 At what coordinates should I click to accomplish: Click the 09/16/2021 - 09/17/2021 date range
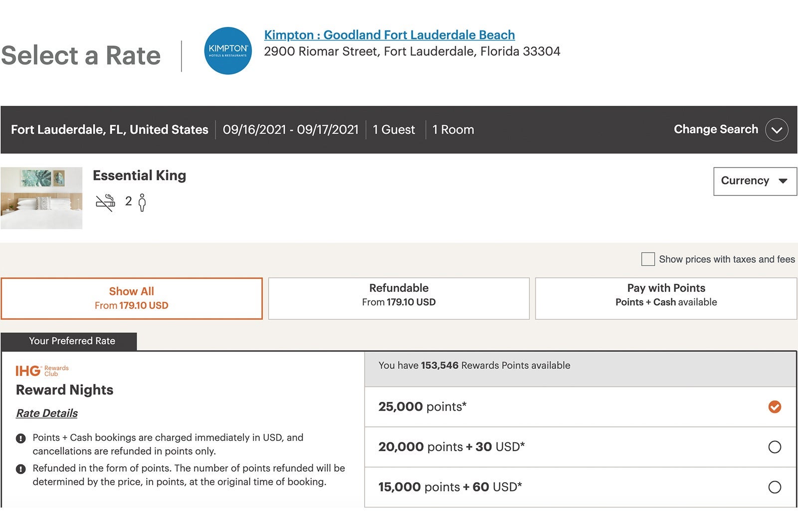pos(291,130)
